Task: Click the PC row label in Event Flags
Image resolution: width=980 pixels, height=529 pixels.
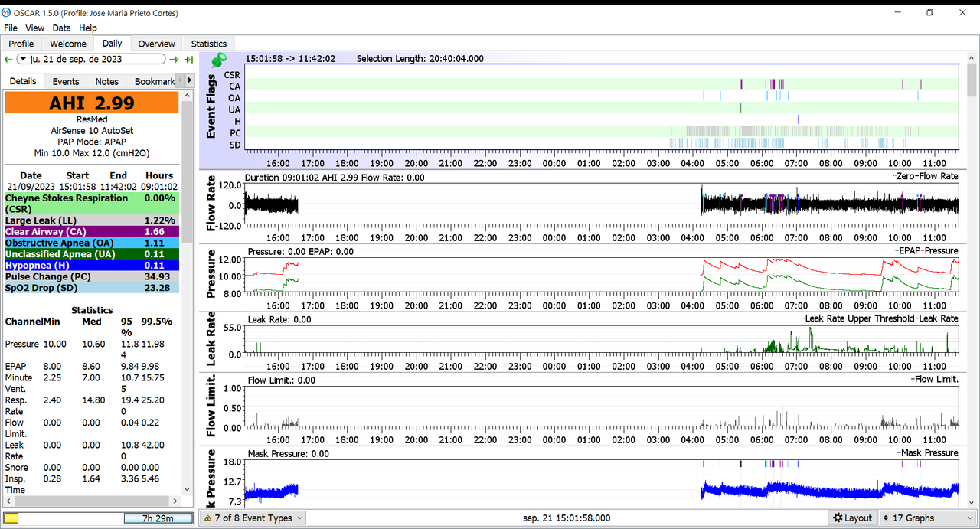Action: click(235, 133)
